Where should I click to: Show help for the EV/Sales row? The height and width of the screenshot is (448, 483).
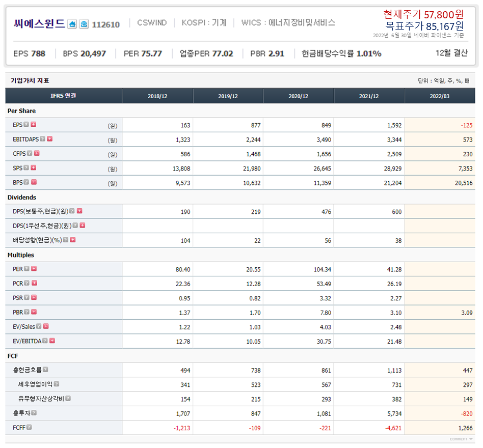pyautogui.click(x=39, y=326)
